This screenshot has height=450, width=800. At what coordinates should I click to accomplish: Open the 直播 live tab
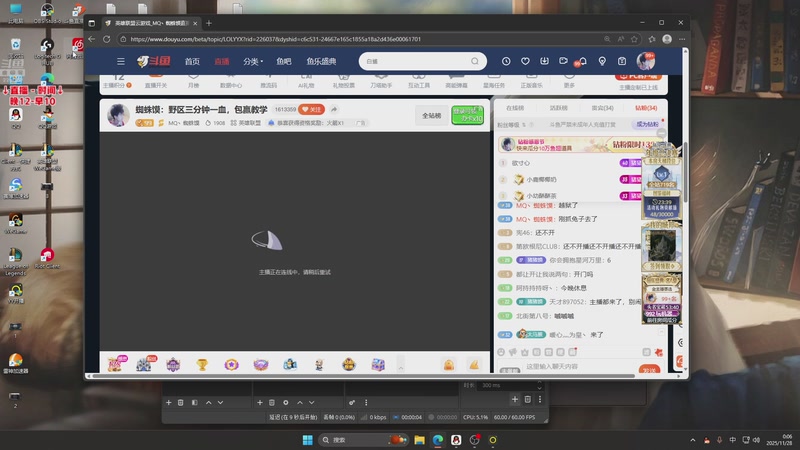pos(221,61)
